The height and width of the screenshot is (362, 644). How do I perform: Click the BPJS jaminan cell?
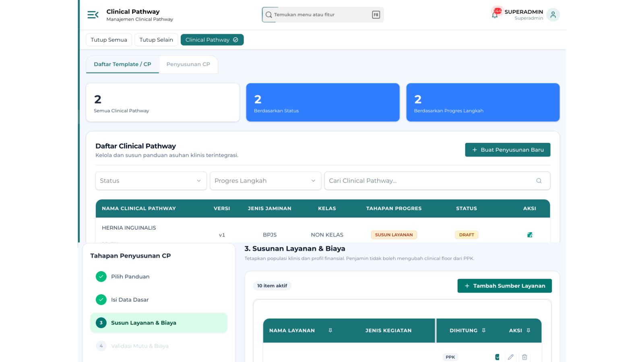270,235
